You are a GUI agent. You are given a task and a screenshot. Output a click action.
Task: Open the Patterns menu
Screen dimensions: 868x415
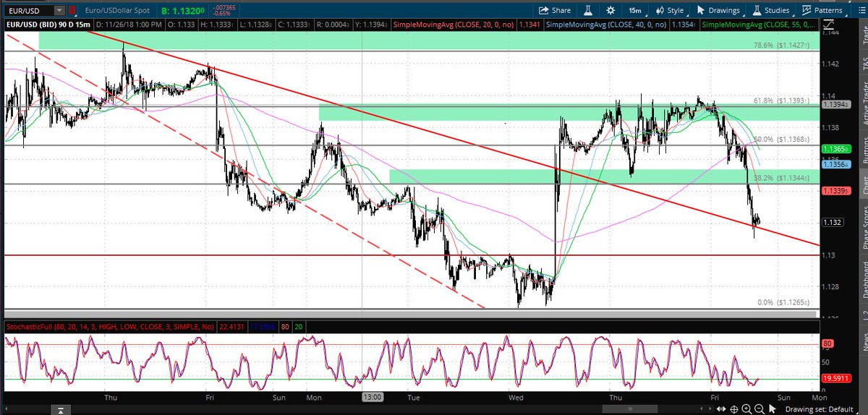pos(825,11)
